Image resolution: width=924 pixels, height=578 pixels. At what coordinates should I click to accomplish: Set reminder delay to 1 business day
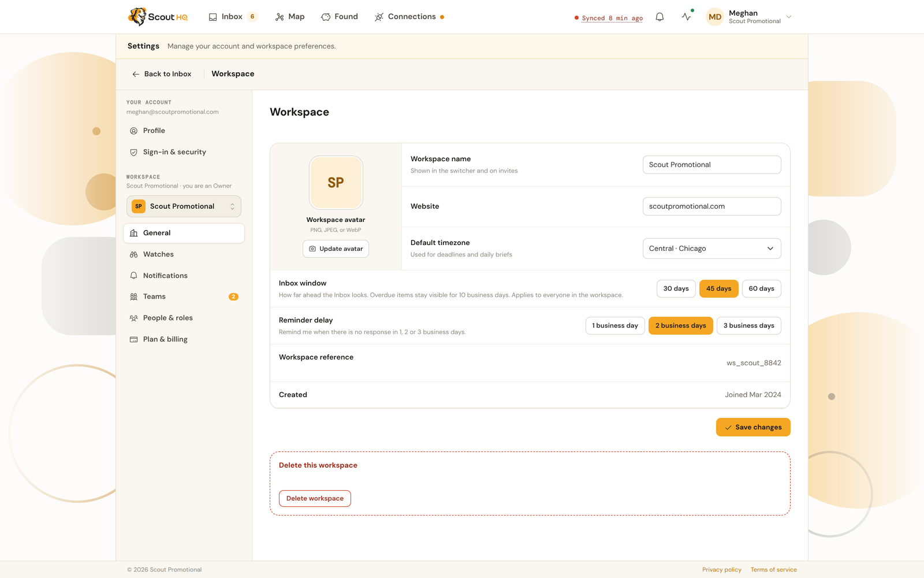point(615,325)
